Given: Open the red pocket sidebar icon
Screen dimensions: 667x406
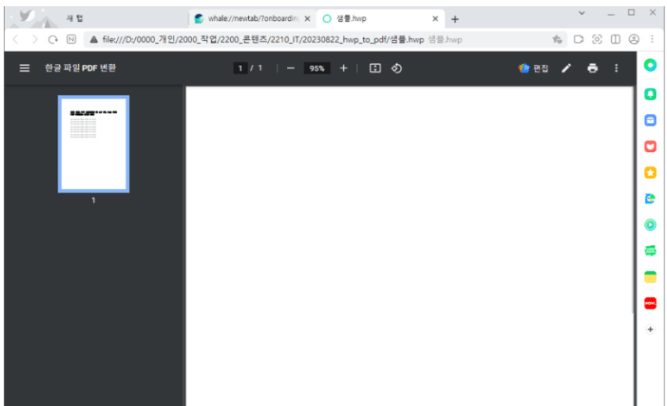Looking at the screenshot, I should point(650,146).
